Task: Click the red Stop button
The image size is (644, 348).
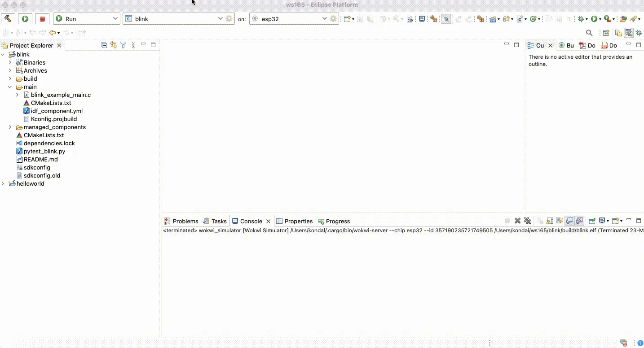Action: coord(42,19)
